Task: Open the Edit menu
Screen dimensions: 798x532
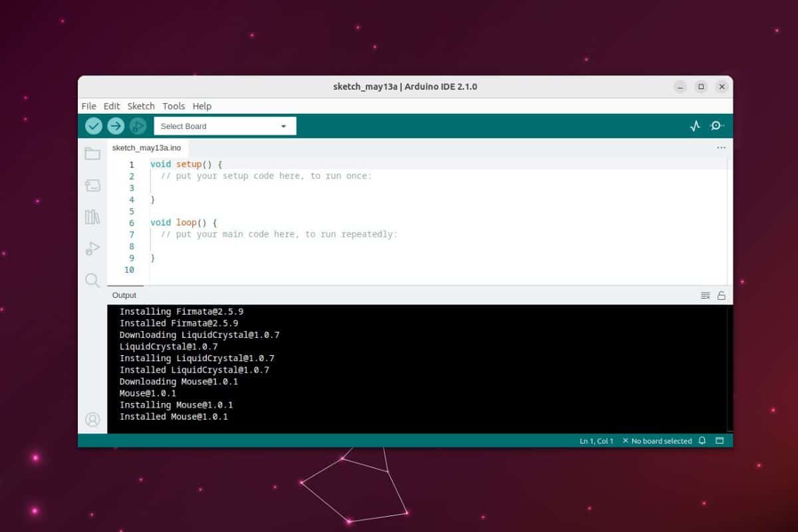Action: tap(112, 106)
